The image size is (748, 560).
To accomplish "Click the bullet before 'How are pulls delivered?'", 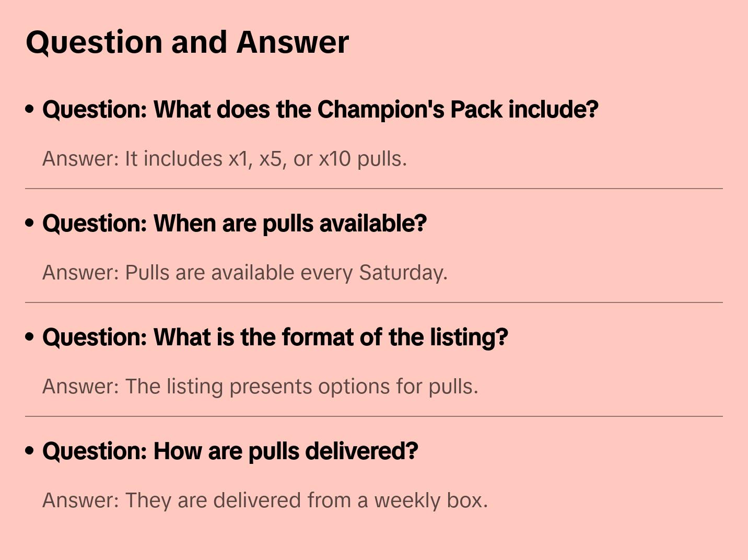I will coord(30,451).
